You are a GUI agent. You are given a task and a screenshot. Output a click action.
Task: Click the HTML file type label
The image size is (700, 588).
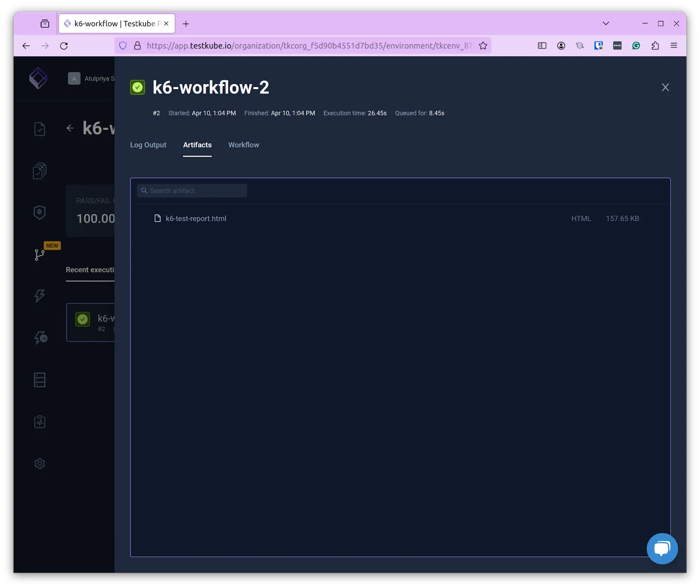pos(581,218)
